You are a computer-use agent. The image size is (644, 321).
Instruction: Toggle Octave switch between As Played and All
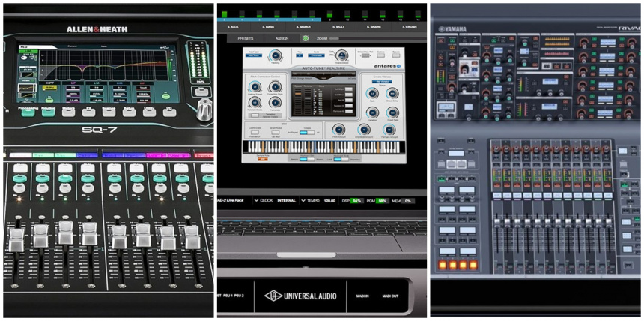click(x=307, y=133)
